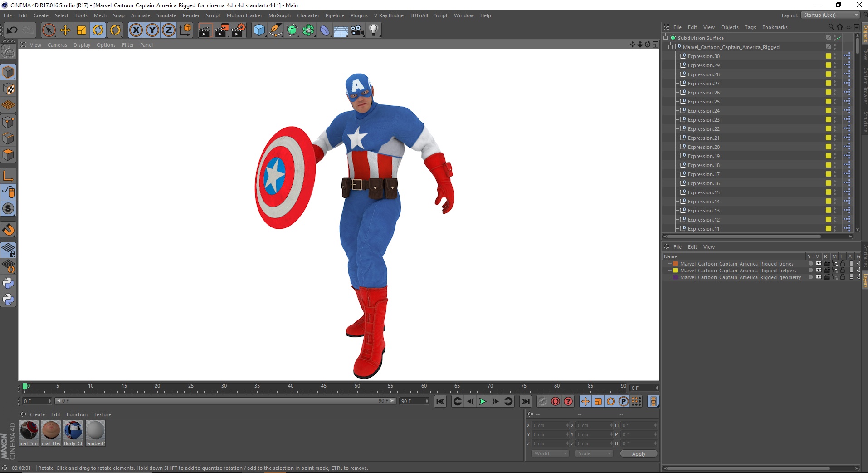Switch to the Takes side tab
868x473 pixels.
865,54
